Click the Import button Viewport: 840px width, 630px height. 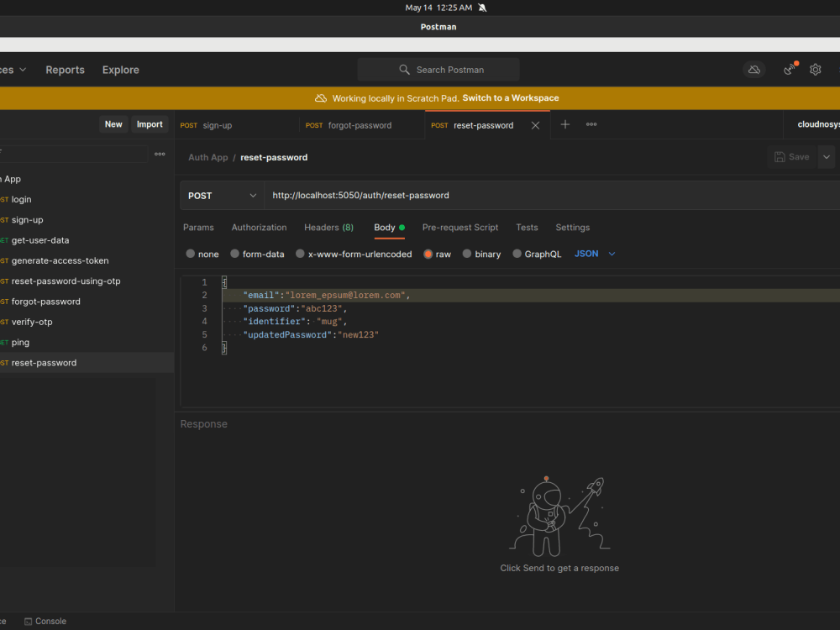[x=150, y=124]
